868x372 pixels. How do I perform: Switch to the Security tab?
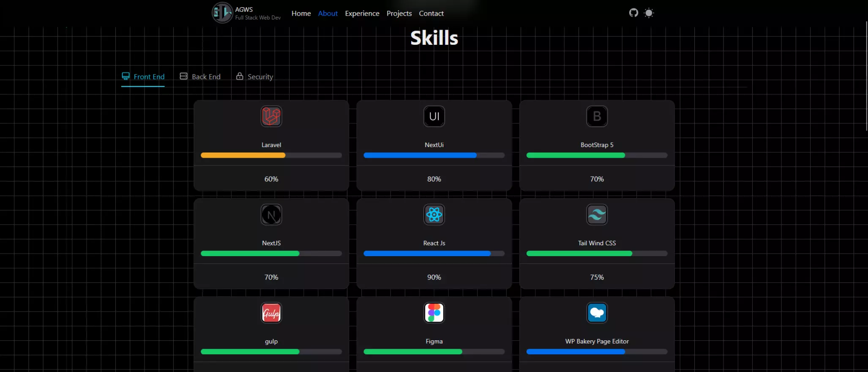point(254,77)
